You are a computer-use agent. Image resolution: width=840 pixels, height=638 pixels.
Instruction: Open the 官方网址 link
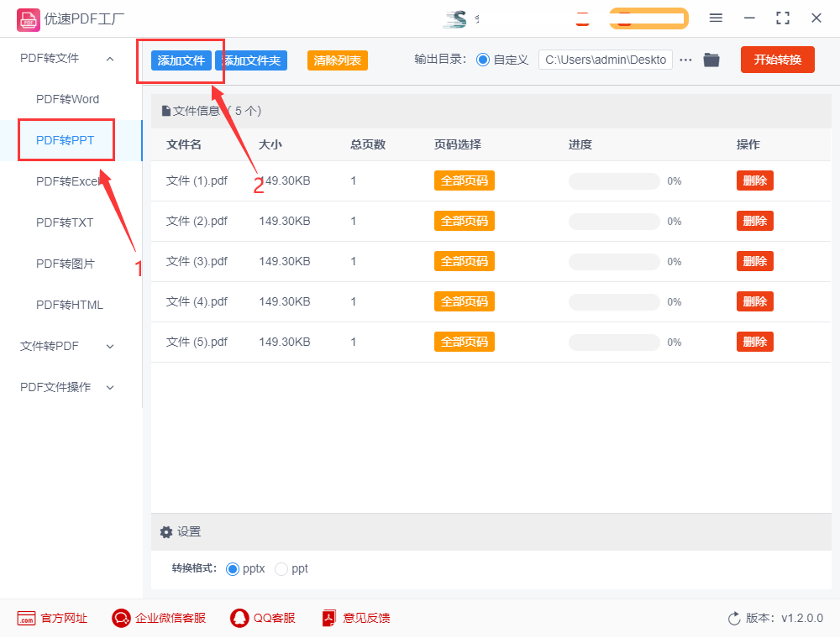click(65, 618)
